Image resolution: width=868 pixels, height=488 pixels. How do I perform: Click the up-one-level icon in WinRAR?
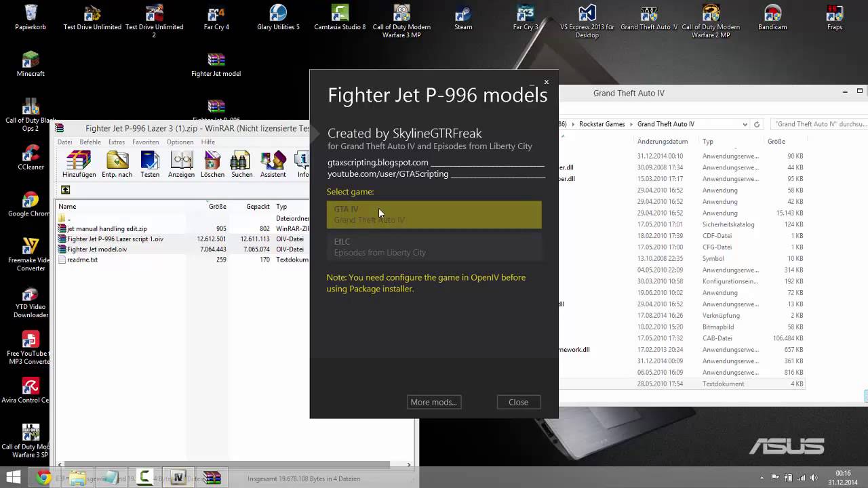pyautogui.click(x=65, y=190)
